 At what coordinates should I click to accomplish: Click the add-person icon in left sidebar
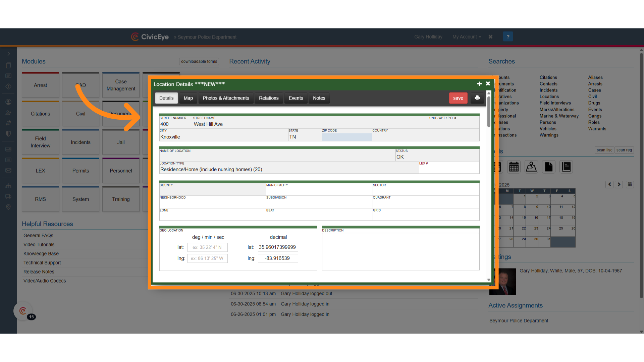[x=8, y=113]
